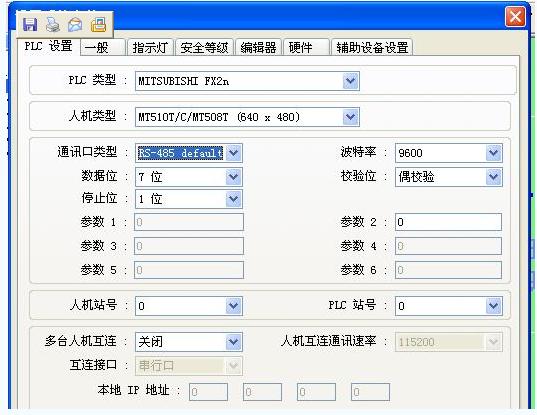Click the floppy disk save icon
Image resolution: width=537 pixels, height=415 pixels.
(30, 24)
